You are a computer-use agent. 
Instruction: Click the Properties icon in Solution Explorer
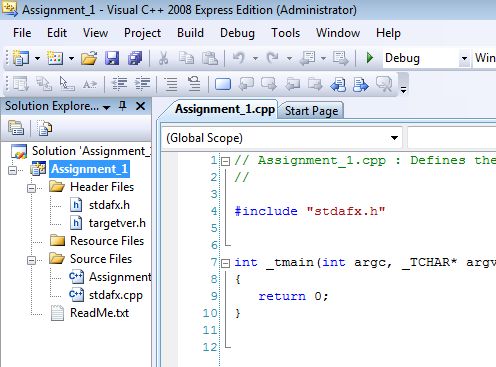16,128
